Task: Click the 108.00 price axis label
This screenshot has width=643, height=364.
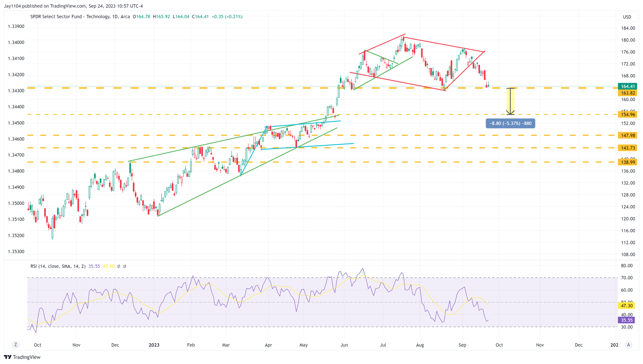Action: click(628, 255)
